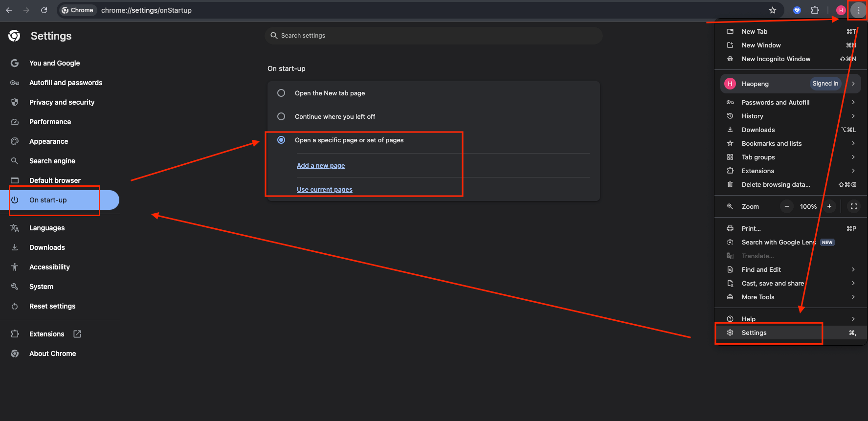Image resolution: width=868 pixels, height=421 pixels.
Task: Click the Google G icon in sidebar
Action: pyautogui.click(x=15, y=63)
